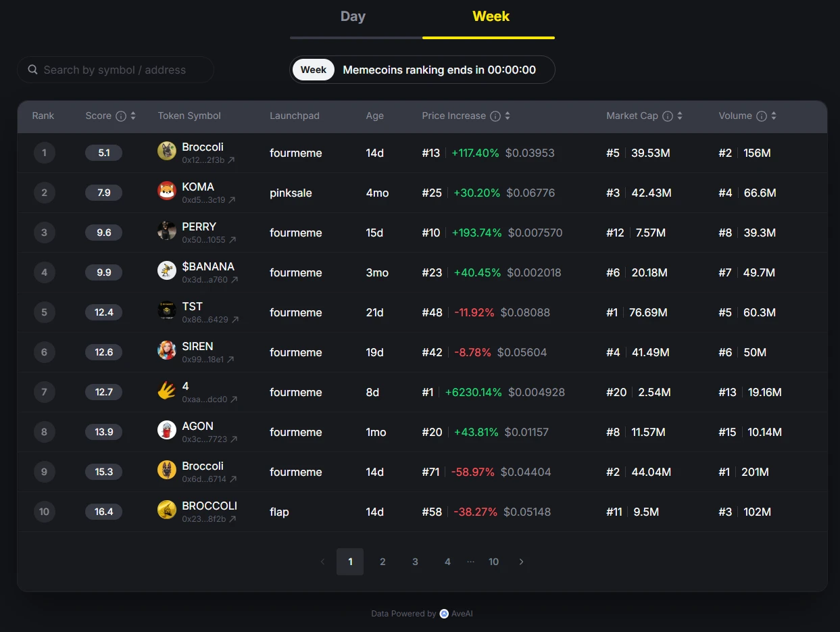Image resolution: width=840 pixels, height=632 pixels.
Task: Focus the Search by symbol / address field
Action: point(116,70)
